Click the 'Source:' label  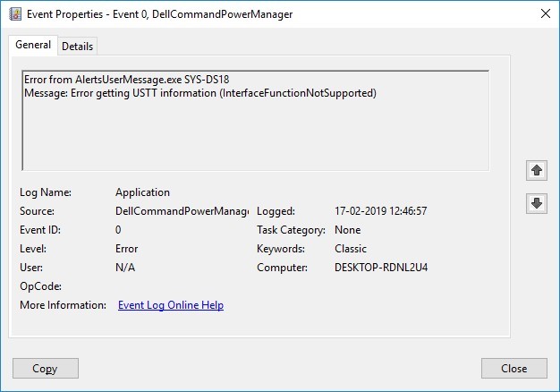click(x=38, y=211)
